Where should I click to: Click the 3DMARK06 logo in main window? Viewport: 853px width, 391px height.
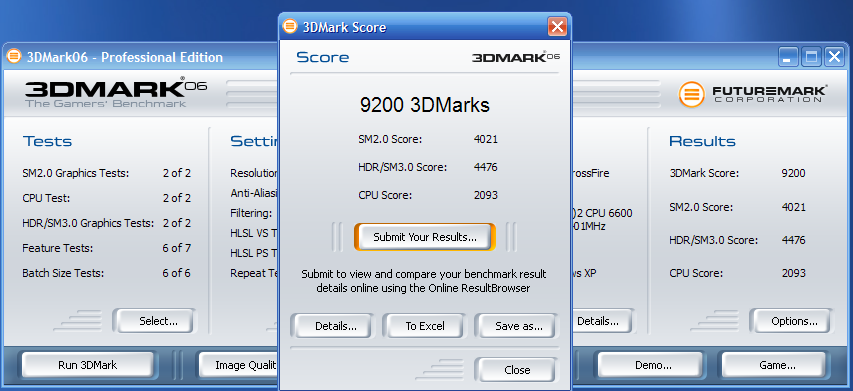[115, 92]
